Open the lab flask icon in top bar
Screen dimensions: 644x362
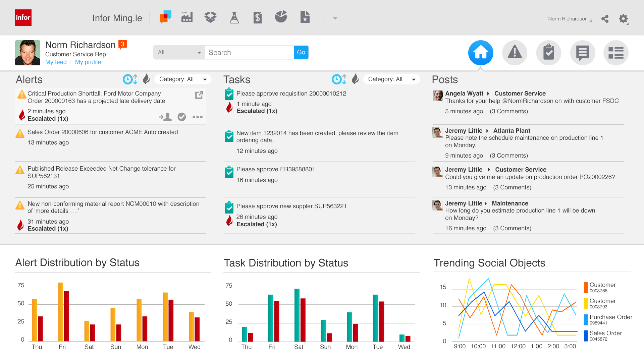(x=234, y=17)
